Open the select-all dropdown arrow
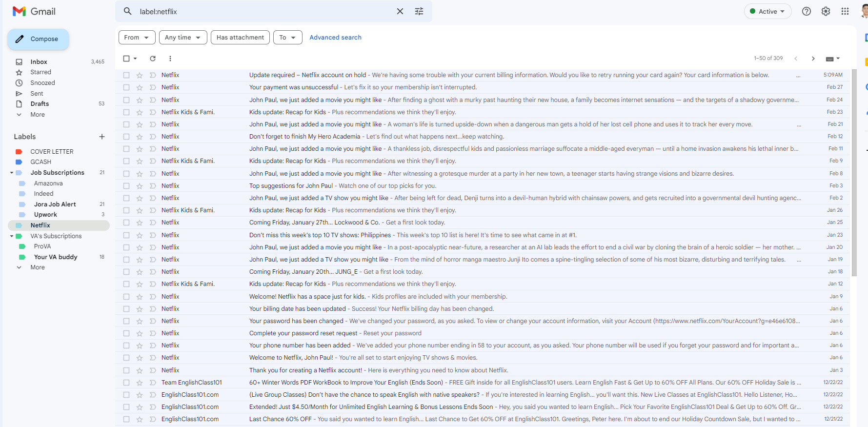The image size is (868, 427). coord(135,59)
